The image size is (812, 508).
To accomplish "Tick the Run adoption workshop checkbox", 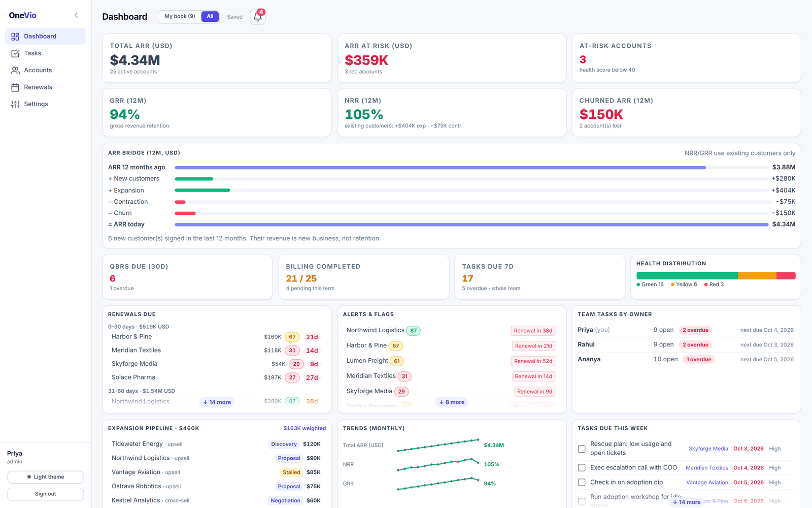I will pos(582,501).
